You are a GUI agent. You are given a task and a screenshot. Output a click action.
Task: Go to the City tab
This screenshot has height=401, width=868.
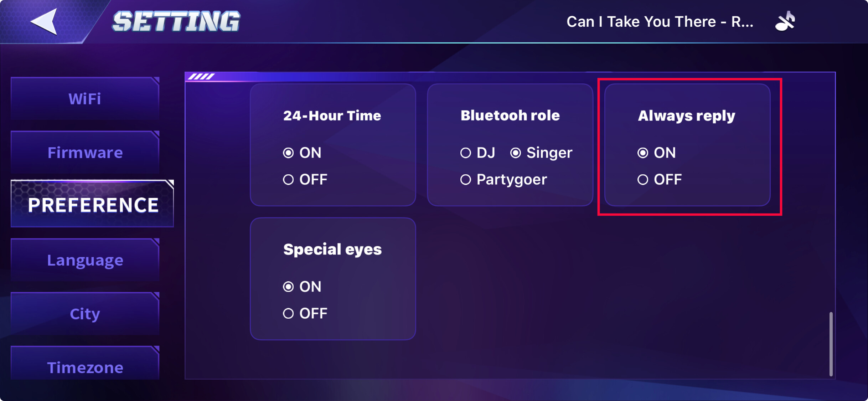(x=85, y=314)
